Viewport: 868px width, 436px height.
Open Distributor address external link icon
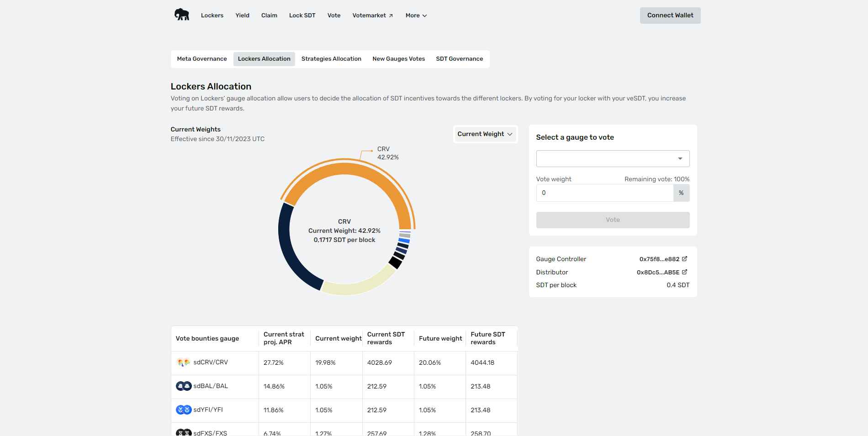684,272
